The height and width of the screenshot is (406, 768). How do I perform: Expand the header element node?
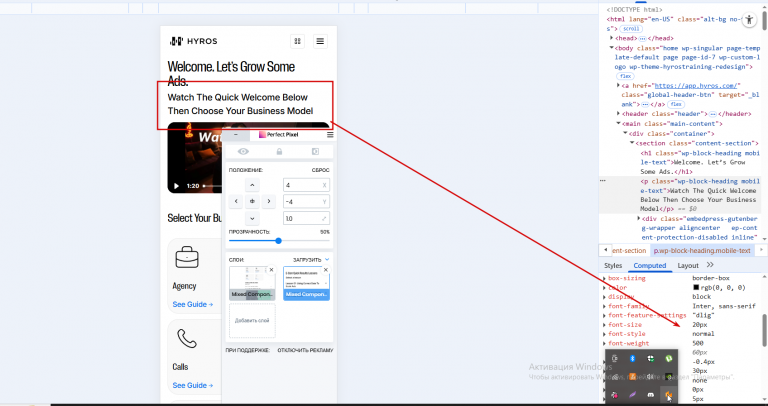618,114
